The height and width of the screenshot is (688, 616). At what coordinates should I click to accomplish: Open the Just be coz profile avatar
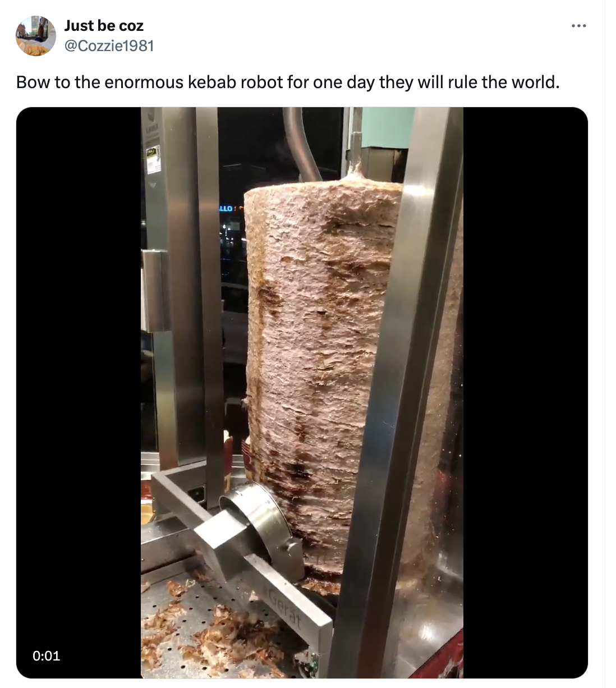point(36,35)
